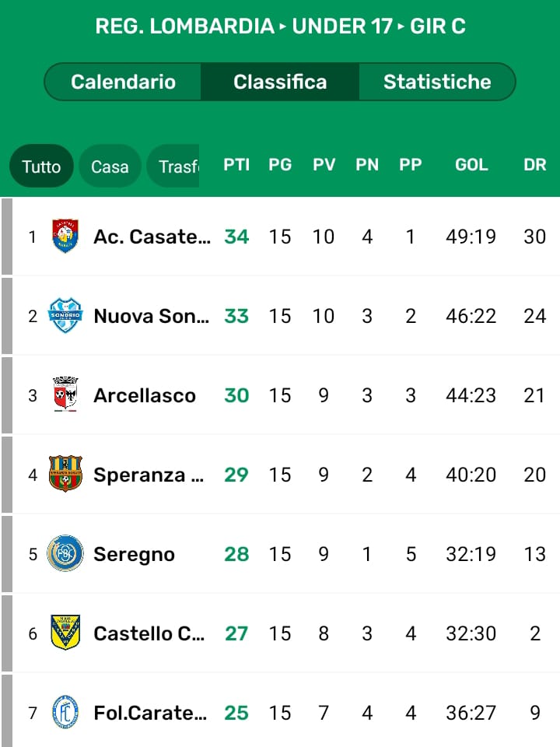Screen dimensions: 560x747
Task: Toggle the Casa standings filter
Action: coord(110,166)
